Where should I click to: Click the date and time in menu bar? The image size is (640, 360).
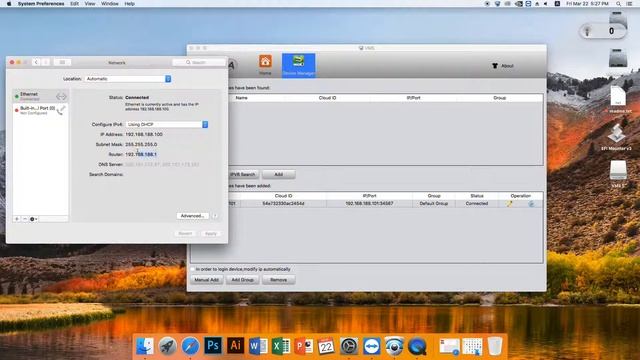click(x=587, y=4)
